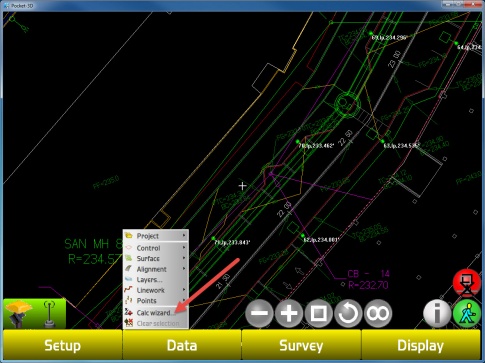Click the Setup button
Viewport: 485px width, 363px height.
pyautogui.click(x=63, y=345)
